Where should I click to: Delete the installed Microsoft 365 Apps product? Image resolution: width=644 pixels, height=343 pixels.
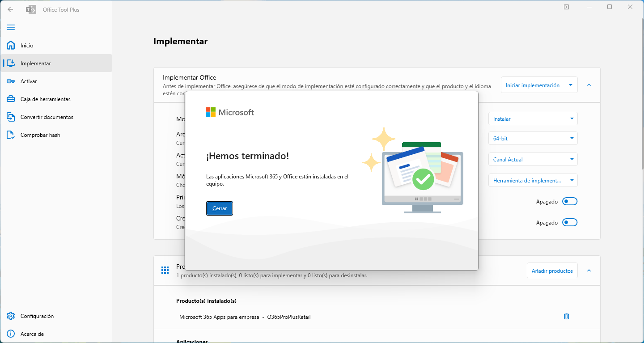coord(567,317)
